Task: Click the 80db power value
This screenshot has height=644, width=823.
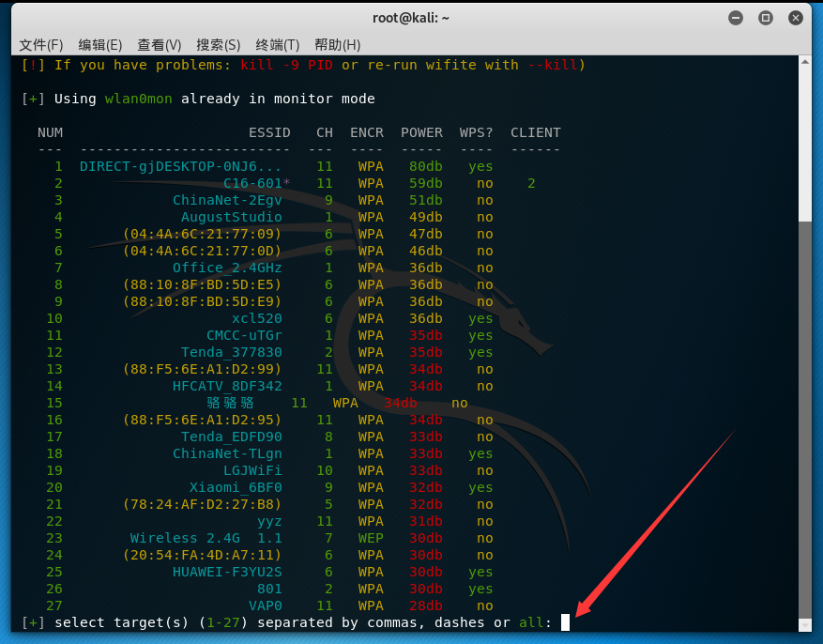Action: pyautogui.click(x=426, y=167)
